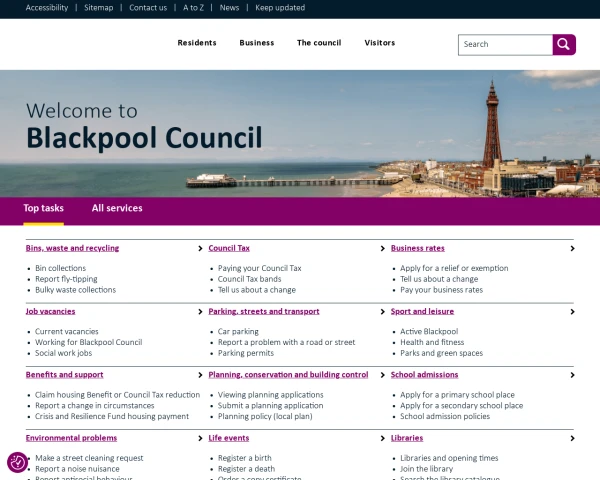Open the Sport and leisure link
This screenshot has width=600, height=480.
(422, 311)
